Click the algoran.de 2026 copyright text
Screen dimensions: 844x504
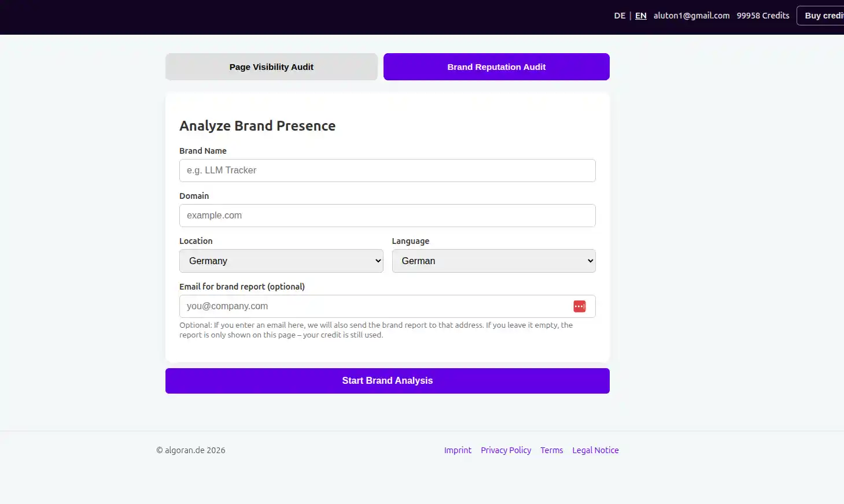point(191,450)
